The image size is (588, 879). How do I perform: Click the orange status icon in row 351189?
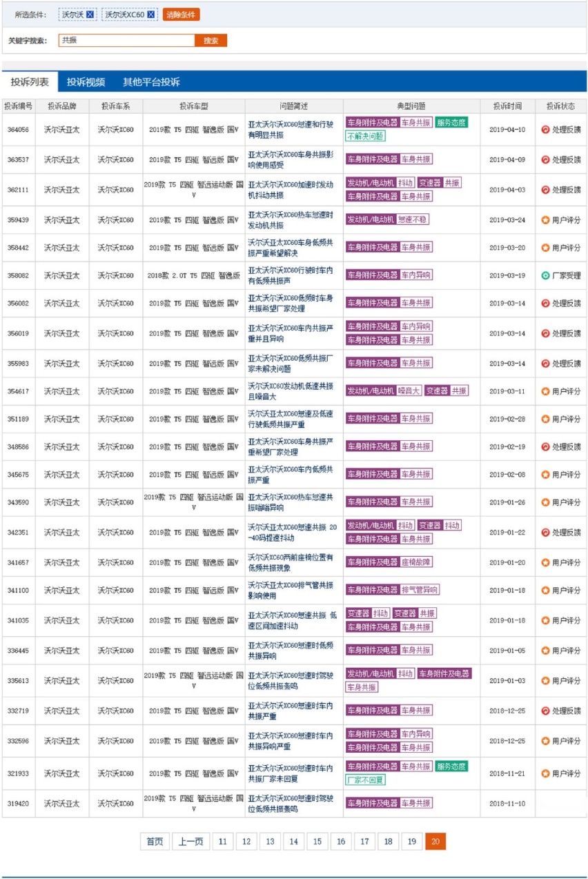[x=545, y=419]
